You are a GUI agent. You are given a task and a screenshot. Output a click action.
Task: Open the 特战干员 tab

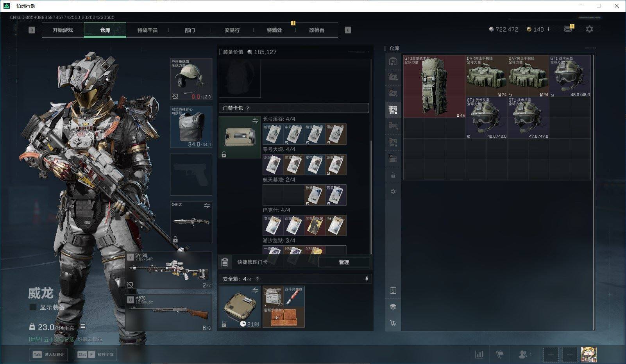147,30
